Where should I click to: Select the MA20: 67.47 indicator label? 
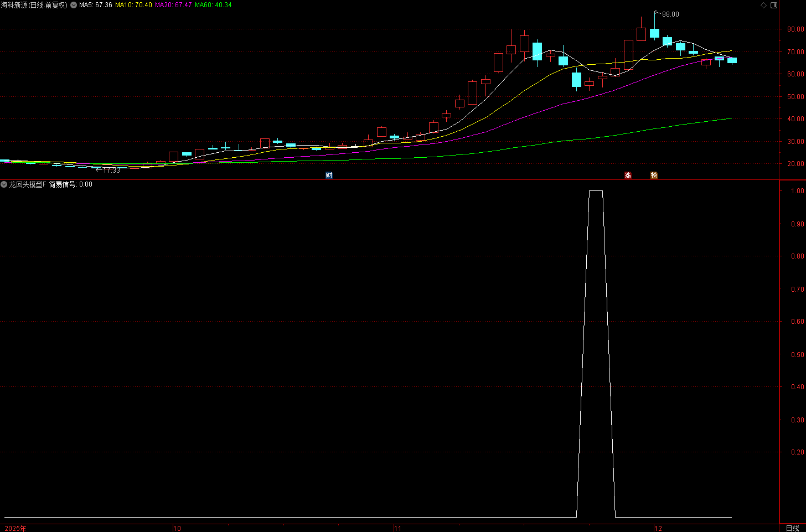[173, 5]
